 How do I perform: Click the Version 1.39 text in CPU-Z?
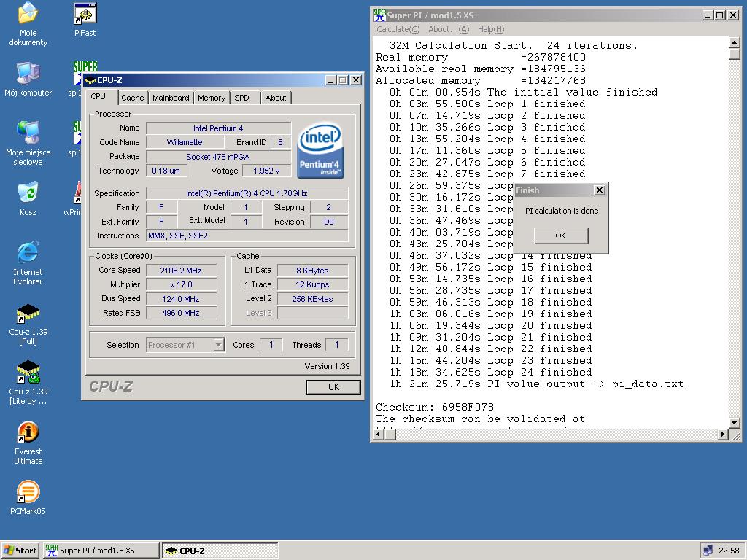pos(328,366)
